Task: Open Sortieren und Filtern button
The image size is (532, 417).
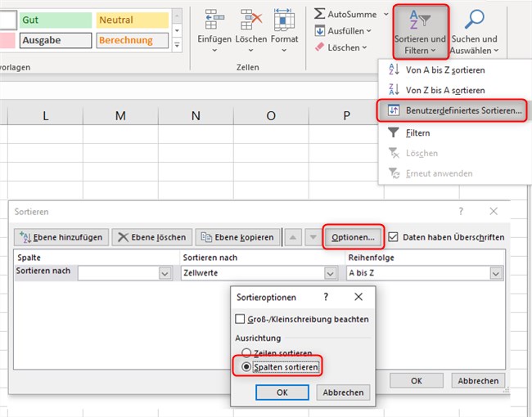Action: point(421,32)
